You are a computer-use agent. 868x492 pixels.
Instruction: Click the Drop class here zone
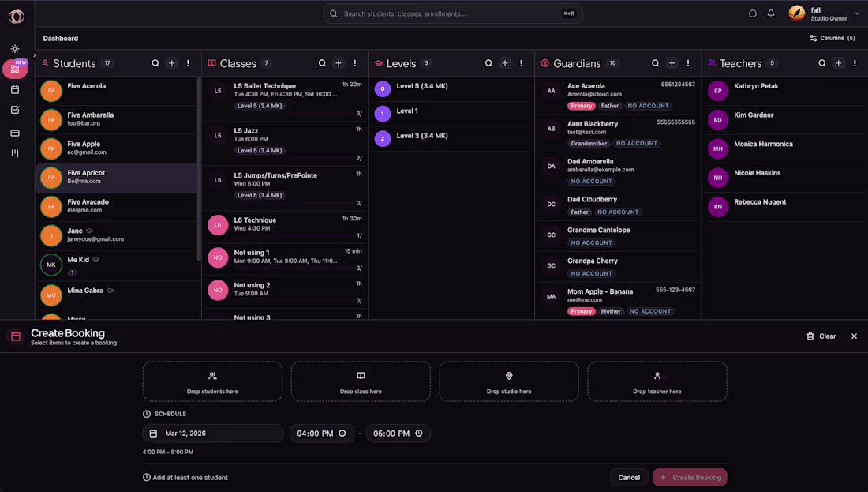click(x=361, y=381)
